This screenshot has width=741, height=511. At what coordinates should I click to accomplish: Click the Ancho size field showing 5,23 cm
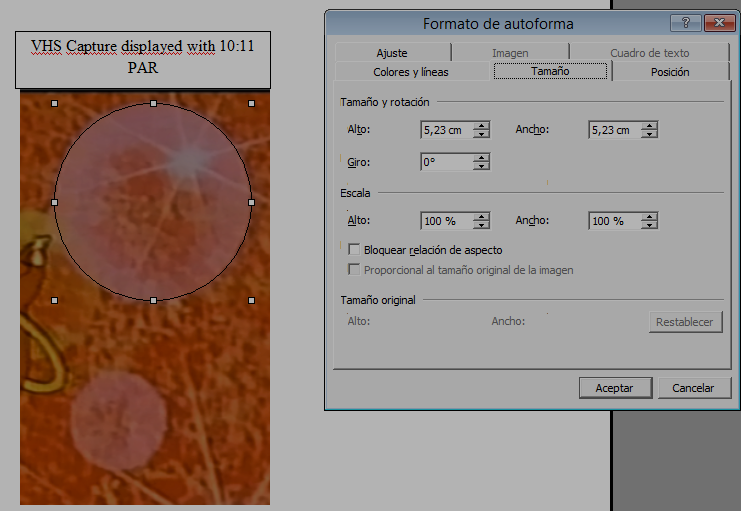coord(615,130)
